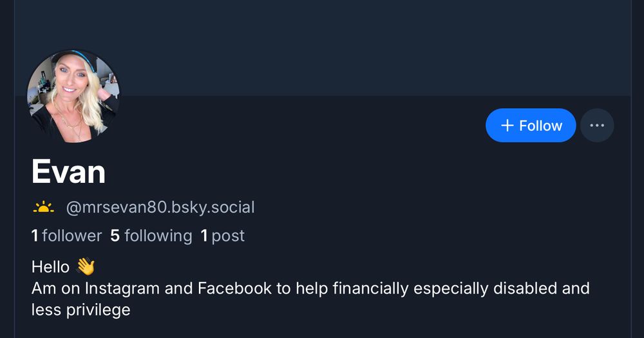
Task: Click the sun icon beside the handle
Action: (x=43, y=207)
